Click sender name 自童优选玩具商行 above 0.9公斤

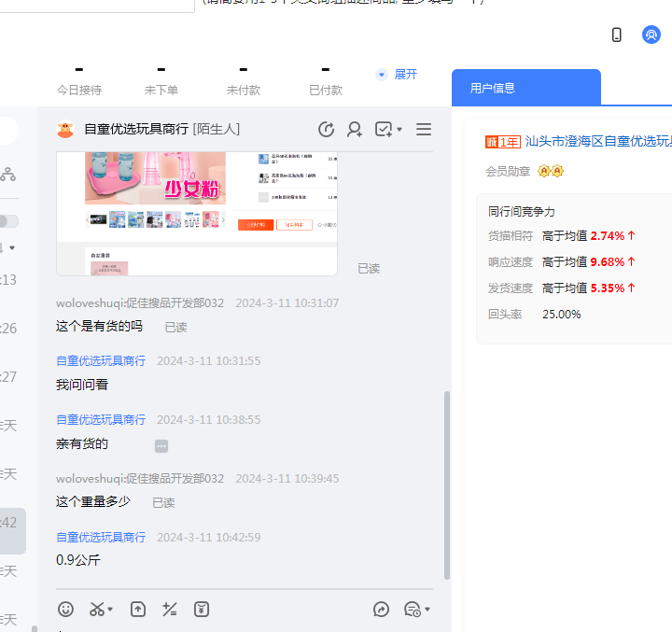tap(101, 538)
